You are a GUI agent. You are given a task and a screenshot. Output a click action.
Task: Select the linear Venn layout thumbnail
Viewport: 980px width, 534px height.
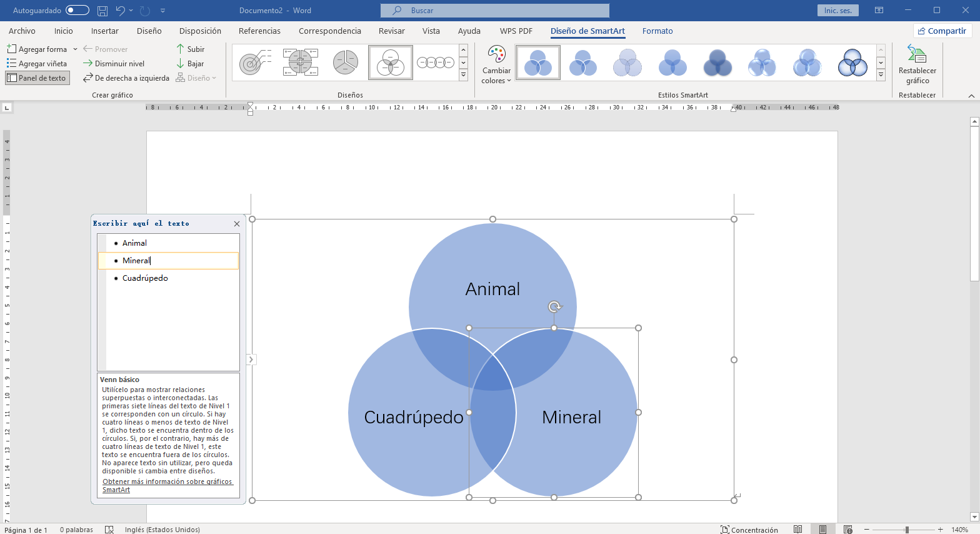(436, 63)
